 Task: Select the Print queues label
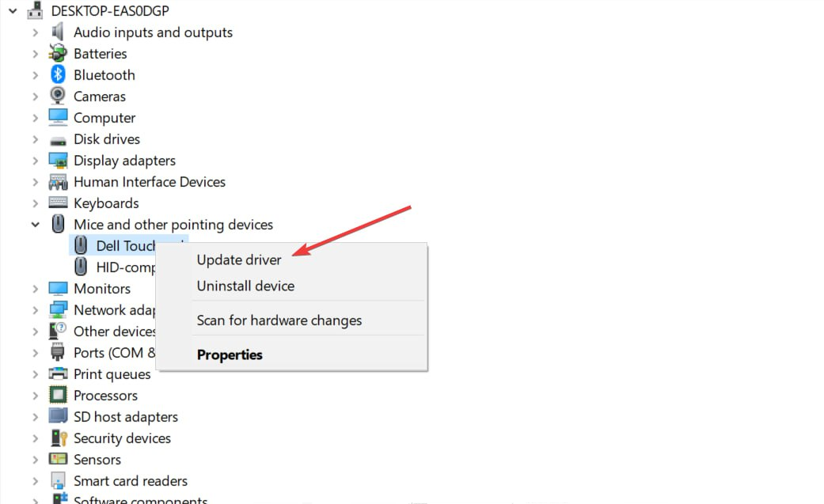tap(112, 374)
